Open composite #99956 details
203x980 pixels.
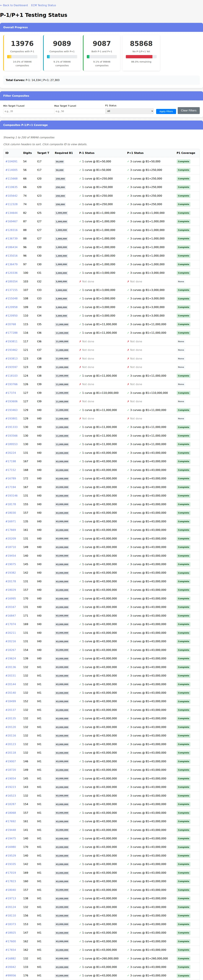(x=11, y=975)
